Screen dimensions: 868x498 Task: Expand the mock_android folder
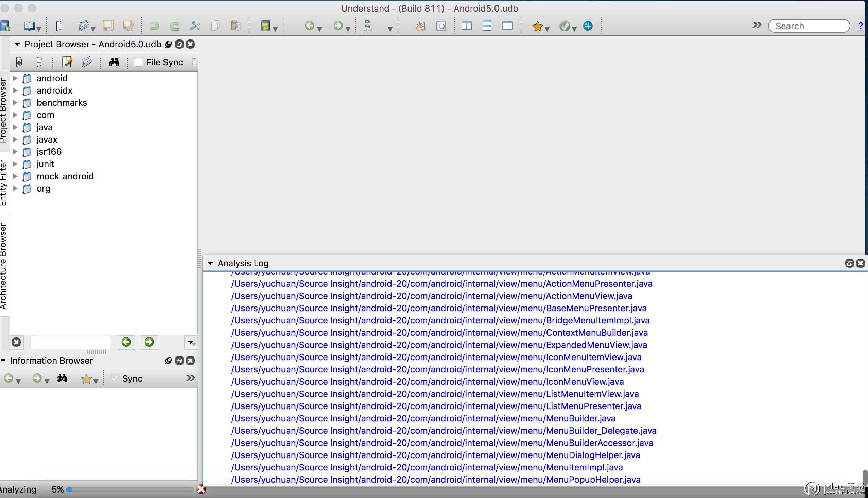15,176
